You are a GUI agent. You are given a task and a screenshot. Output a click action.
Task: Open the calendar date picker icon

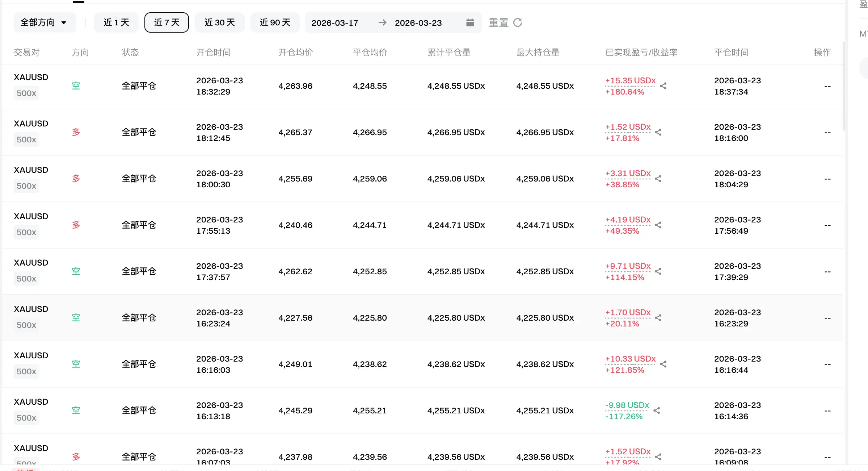click(x=470, y=22)
